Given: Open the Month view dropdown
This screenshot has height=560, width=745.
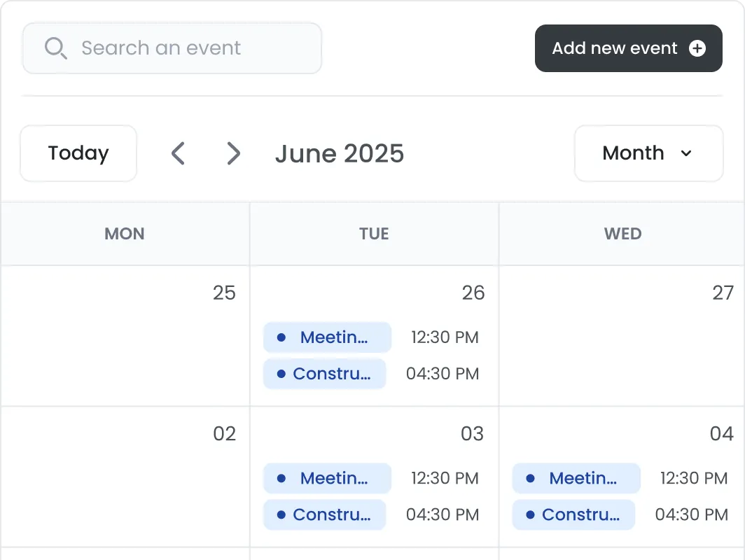Looking at the screenshot, I should (x=648, y=153).
